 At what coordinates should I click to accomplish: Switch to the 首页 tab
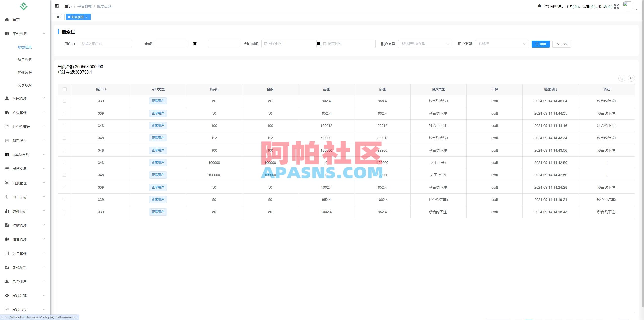pyautogui.click(x=59, y=17)
